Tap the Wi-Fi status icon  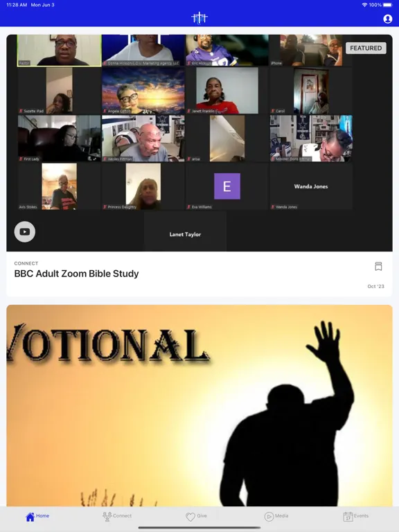coord(364,5)
